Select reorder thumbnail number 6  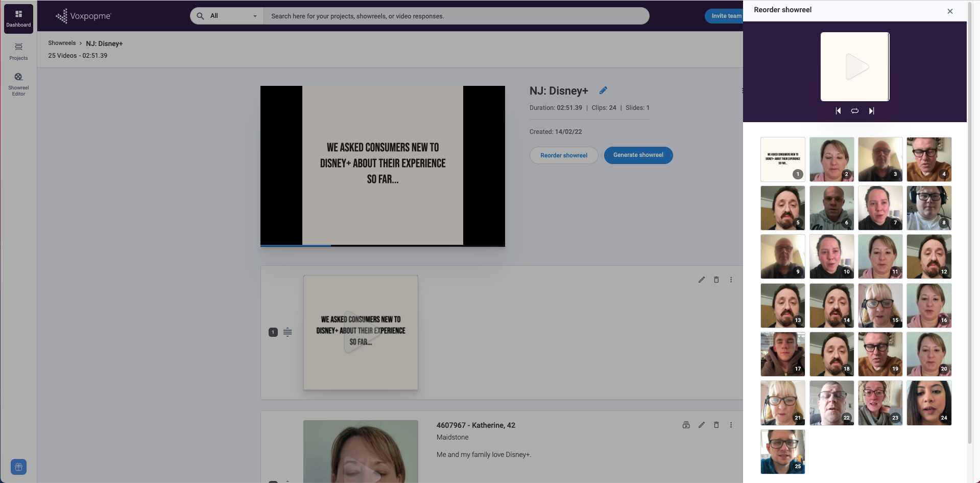coord(832,208)
